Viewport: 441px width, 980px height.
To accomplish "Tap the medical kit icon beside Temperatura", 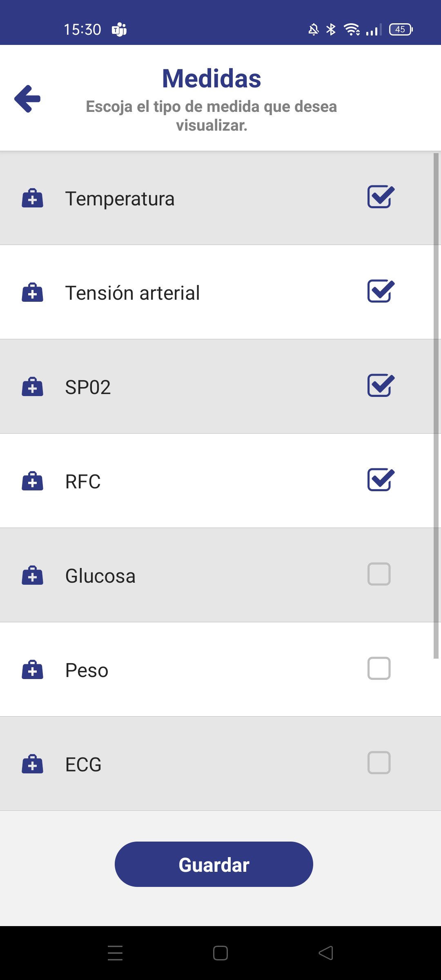I will pos(33,198).
